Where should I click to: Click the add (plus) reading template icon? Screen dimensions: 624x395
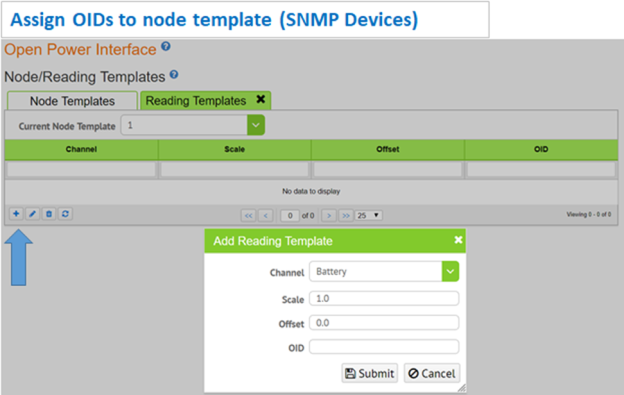click(16, 214)
